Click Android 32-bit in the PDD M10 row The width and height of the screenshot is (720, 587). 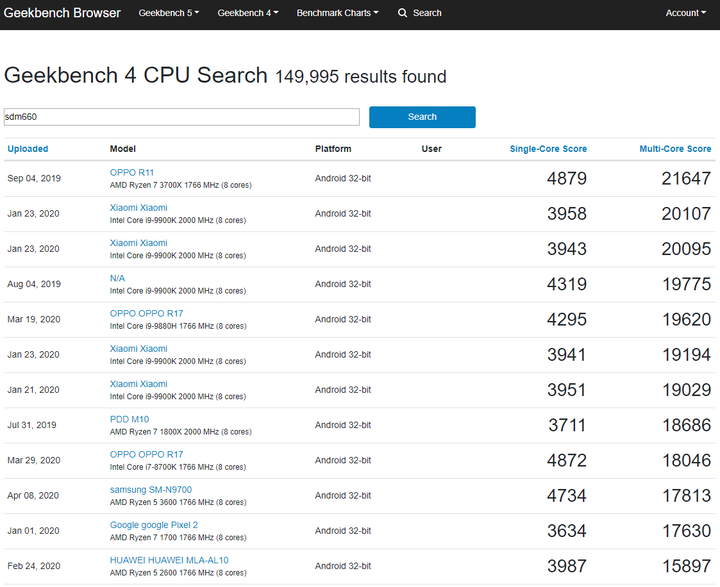click(343, 425)
